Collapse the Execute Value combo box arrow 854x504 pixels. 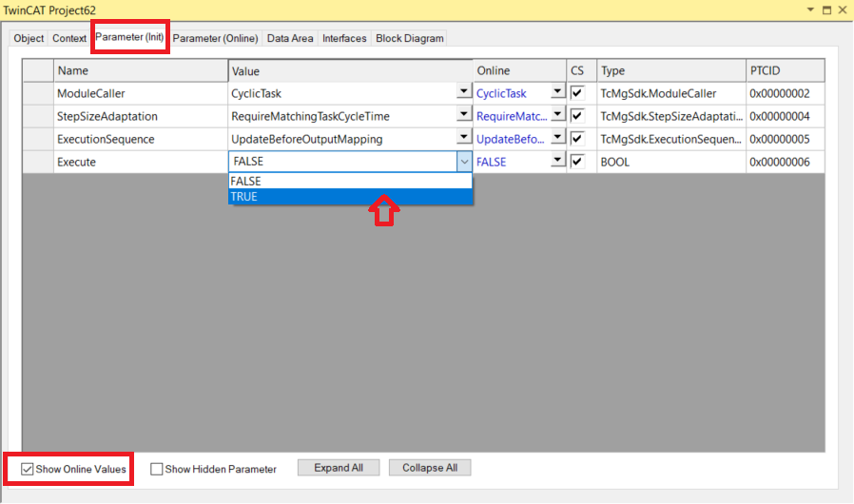tap(464, 162)
